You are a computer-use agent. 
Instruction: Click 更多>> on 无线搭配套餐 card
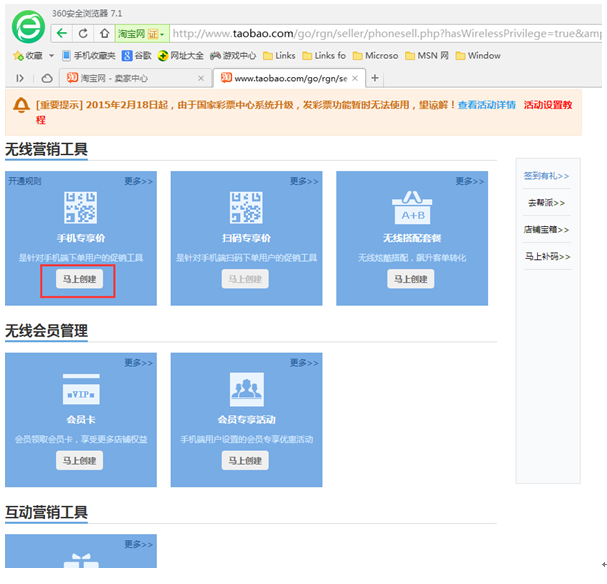point(470,181)
